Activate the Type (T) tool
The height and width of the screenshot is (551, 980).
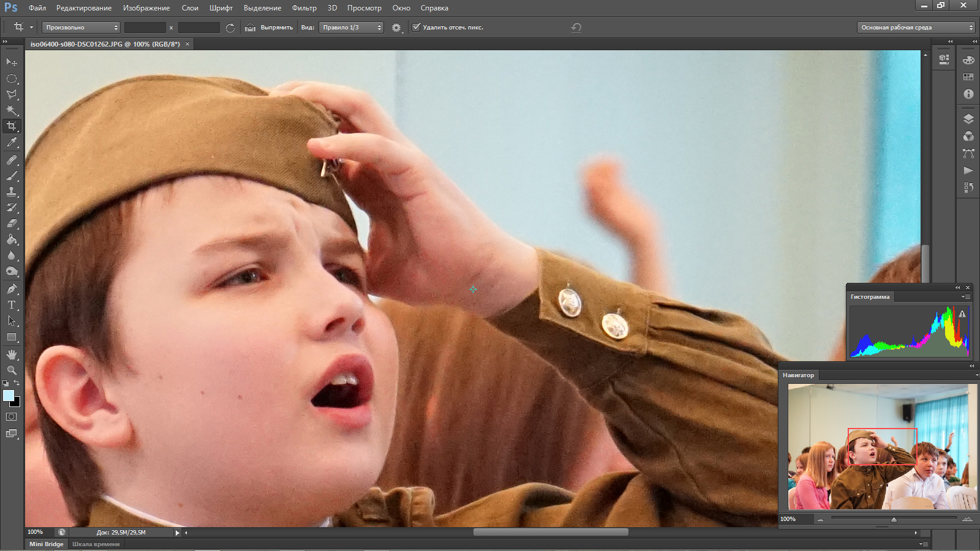coord(12,304)
